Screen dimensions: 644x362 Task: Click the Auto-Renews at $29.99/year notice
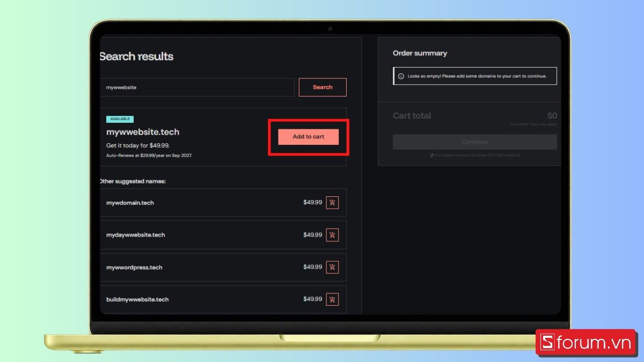pyautogui.click(x=149, y=156)
